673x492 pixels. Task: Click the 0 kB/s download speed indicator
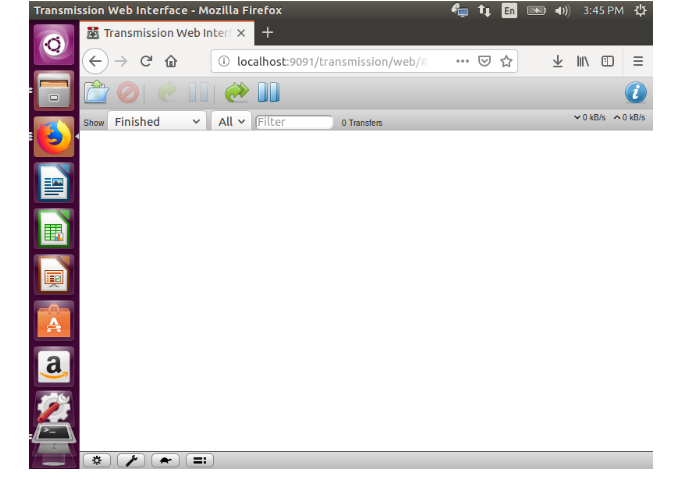tap(590, 117)
